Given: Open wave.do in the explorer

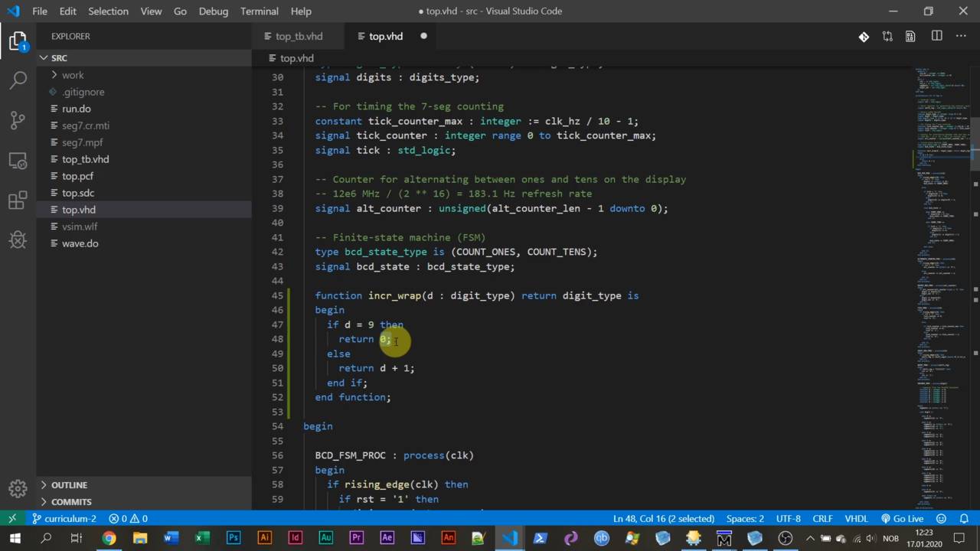Looking at the screenshot, I should click(144, 243).
